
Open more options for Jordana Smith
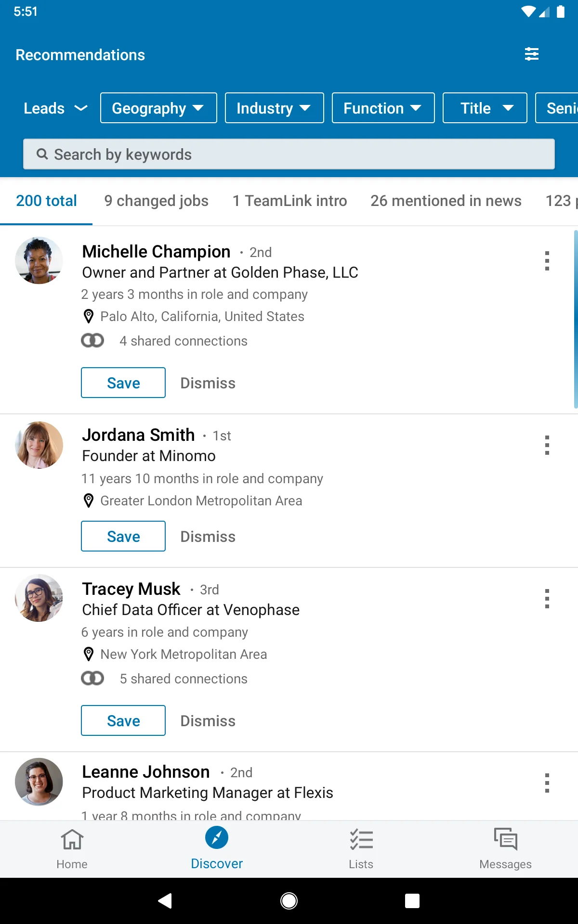[547, 445]
